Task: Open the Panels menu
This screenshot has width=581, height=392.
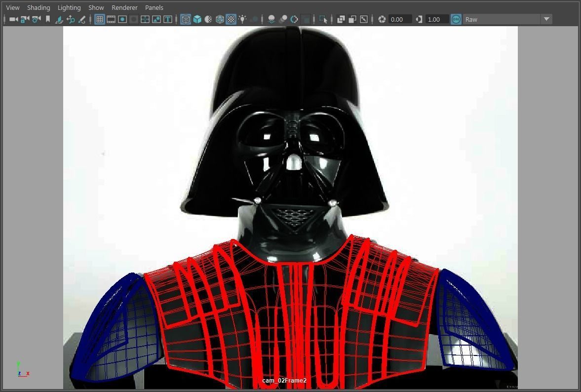Action: click(154, 7)
